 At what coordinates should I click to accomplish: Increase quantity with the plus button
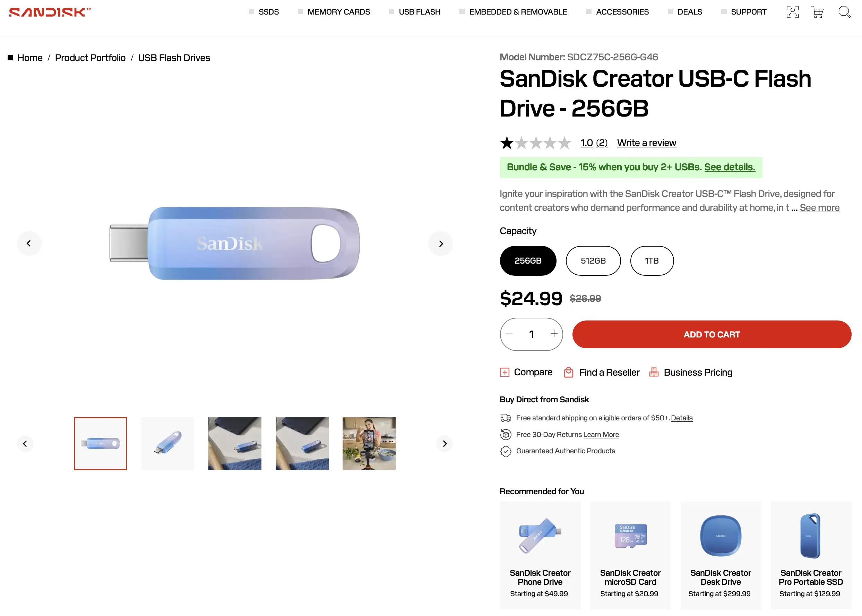[554, 333]
